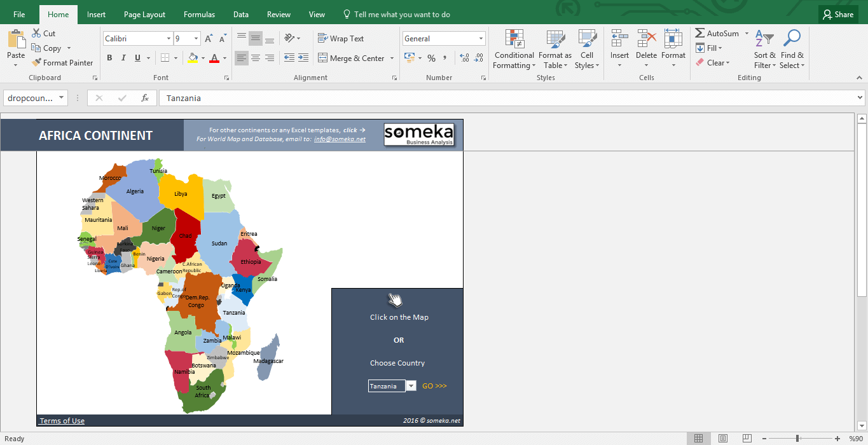Open the Font group dialog launcher
The image size is (868, 445).
[x=226, y=78]
